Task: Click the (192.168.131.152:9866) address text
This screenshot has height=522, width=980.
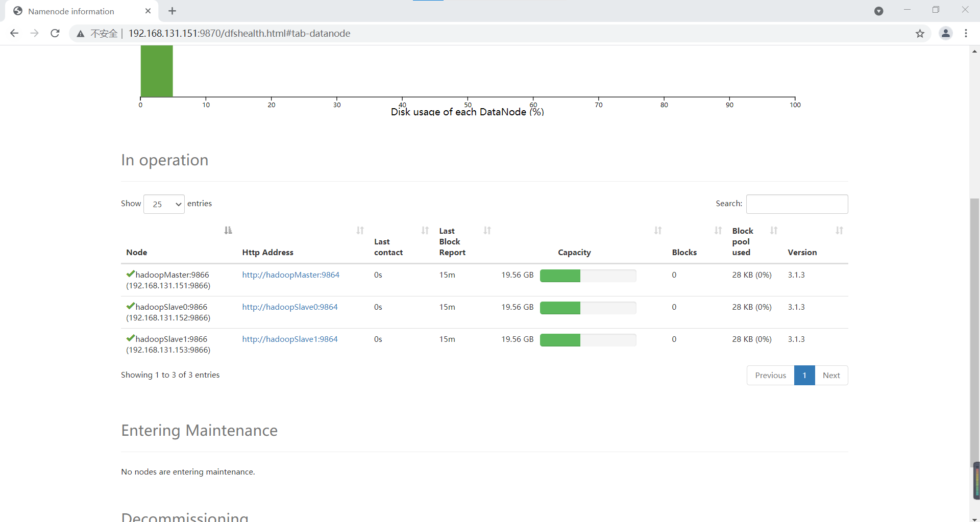Action: [168, 317]
